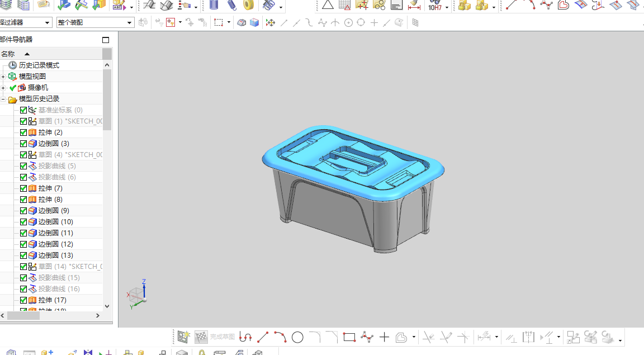Click the arc center snap icon

click(x=348, y=22)
